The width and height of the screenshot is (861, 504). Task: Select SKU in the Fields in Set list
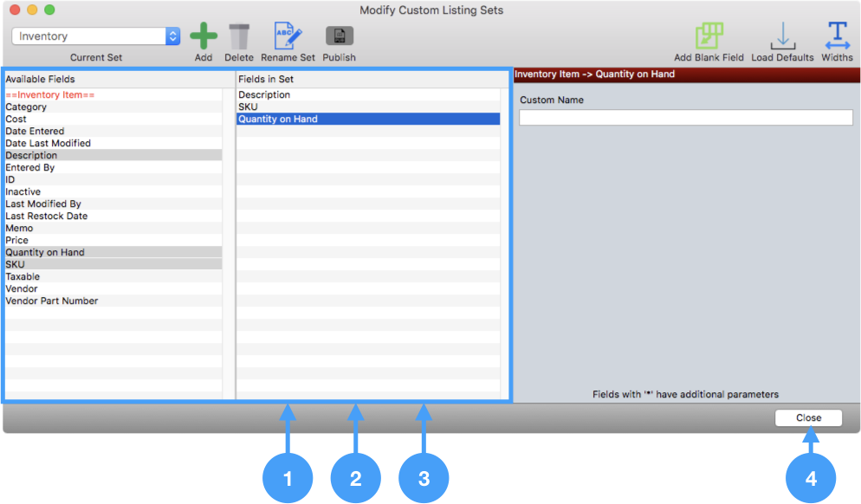pyautogui.click(x=248, y=107)
